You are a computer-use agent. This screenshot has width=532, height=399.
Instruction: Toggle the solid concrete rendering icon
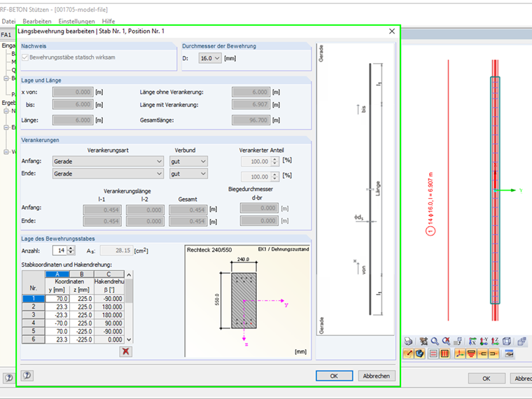[x=420, y=353]
